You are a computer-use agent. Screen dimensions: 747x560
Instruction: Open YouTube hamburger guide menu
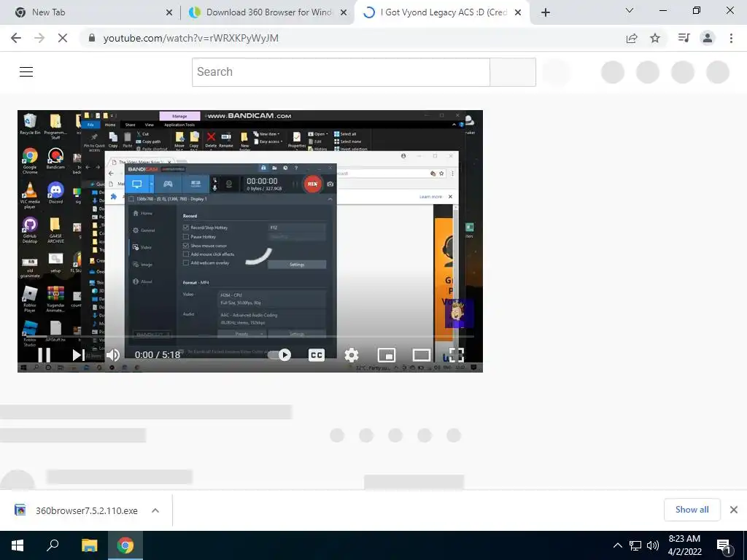pyautogui.click(x=26, y=72)
